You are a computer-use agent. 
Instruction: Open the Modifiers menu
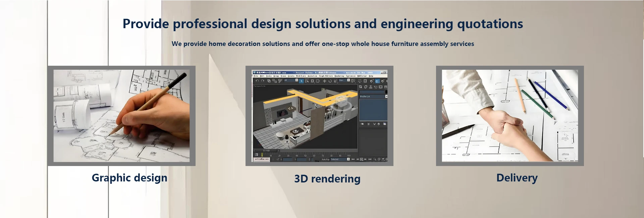click(x=301, y=76)
